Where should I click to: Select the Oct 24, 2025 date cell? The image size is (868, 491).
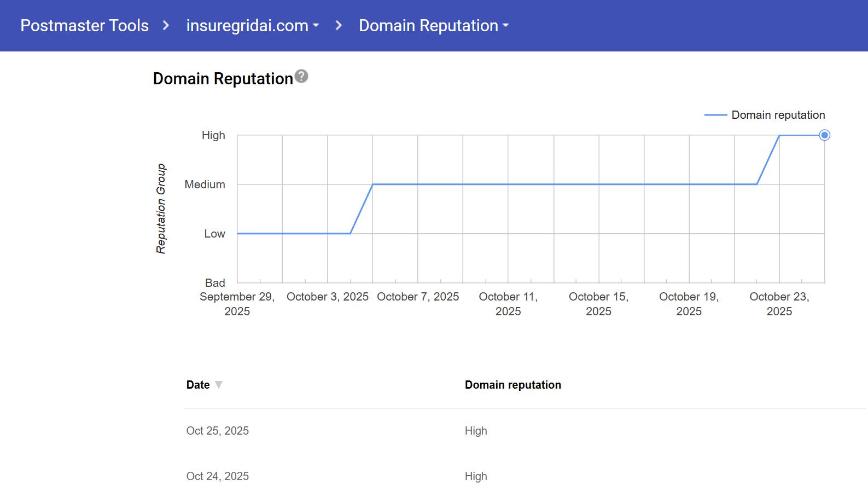[x=218, y=476]
